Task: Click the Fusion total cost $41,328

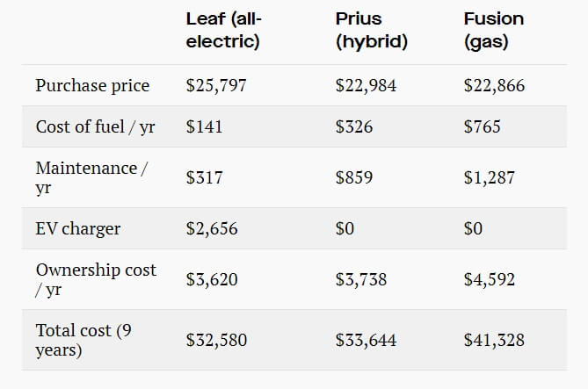Action: [494, 341]
